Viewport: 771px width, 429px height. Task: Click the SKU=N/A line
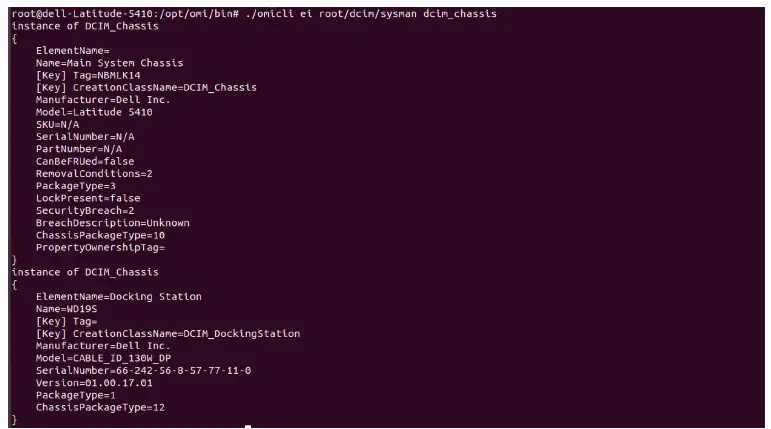click(x=57, y=124)
